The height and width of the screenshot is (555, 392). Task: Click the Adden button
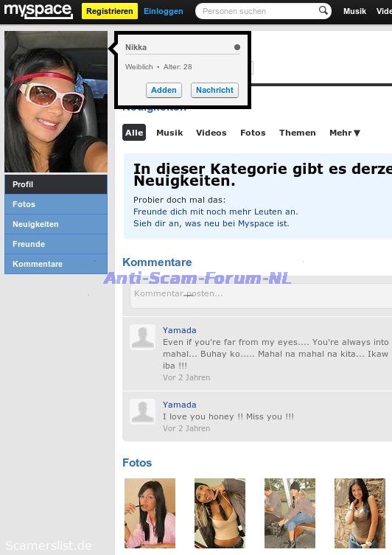coord(164,90)
